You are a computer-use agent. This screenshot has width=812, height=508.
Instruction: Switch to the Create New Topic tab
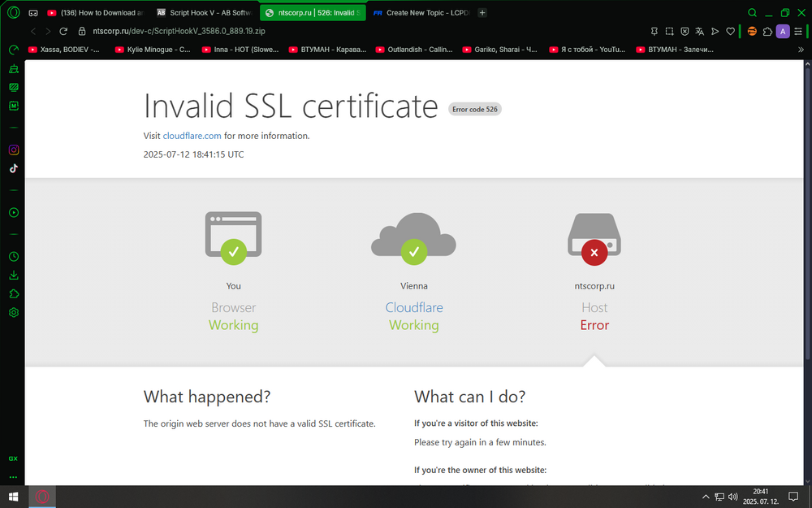[421, 13]
